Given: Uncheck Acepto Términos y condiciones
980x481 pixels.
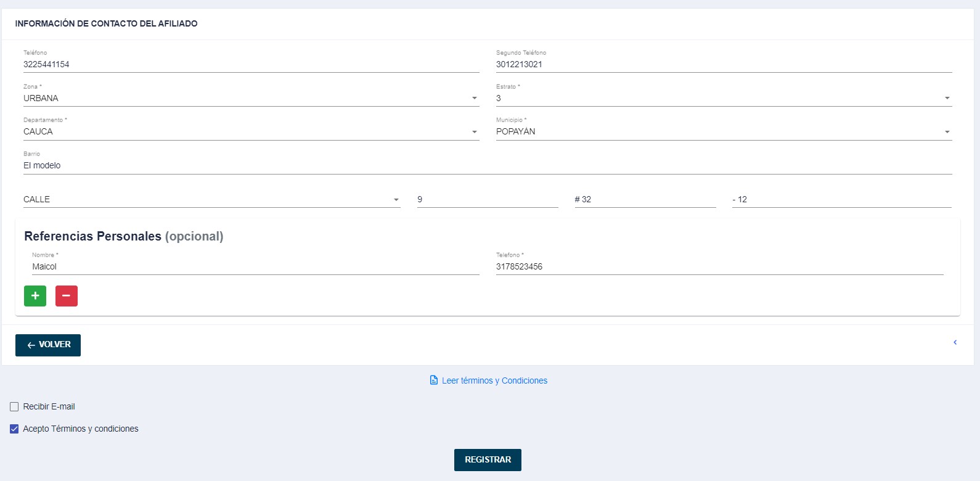Looking at the screenshot, I should pyautogui.click(x=14, y=429).
